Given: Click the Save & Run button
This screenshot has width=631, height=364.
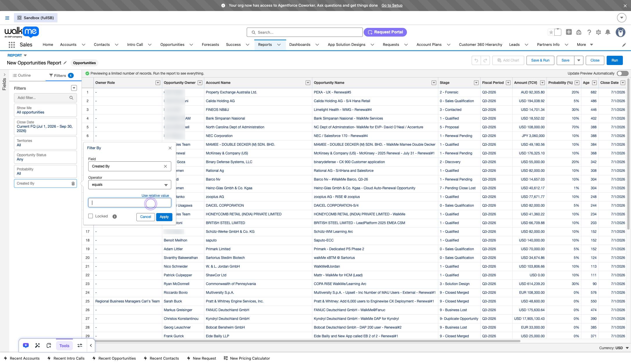Looking at the screenshot, I should click(540, 60).
